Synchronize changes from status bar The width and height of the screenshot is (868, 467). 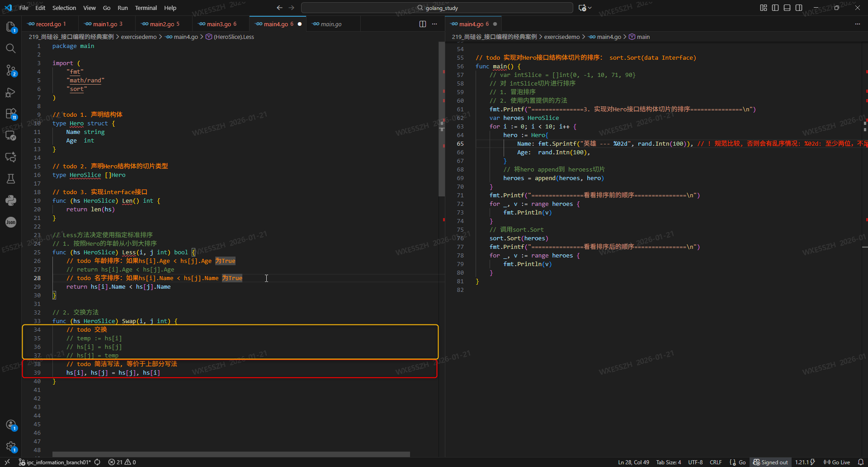coord(97,462)
